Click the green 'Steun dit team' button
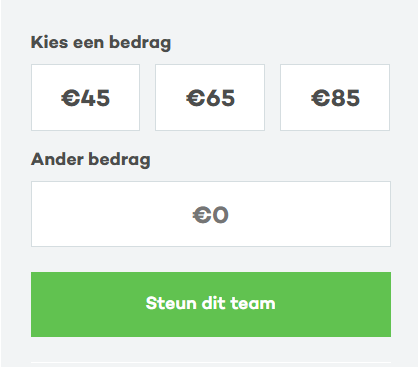This screenshot has width=418, height=367. 211,304
